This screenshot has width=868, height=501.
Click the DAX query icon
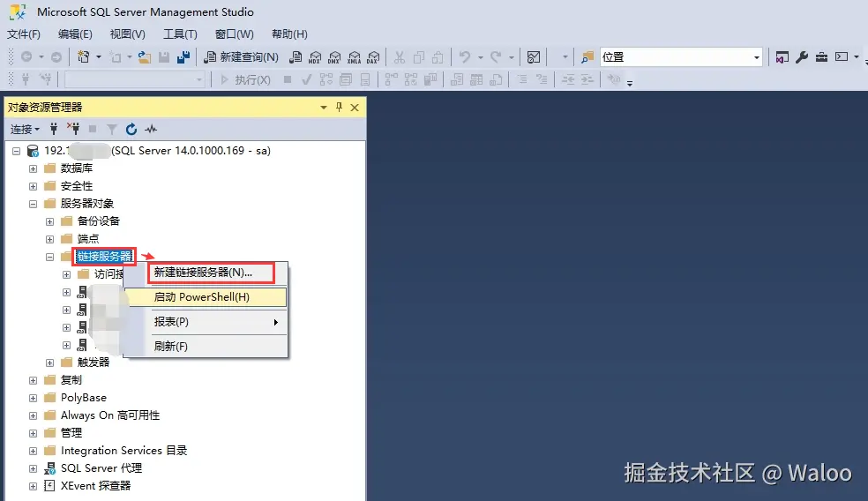[374, 57]
